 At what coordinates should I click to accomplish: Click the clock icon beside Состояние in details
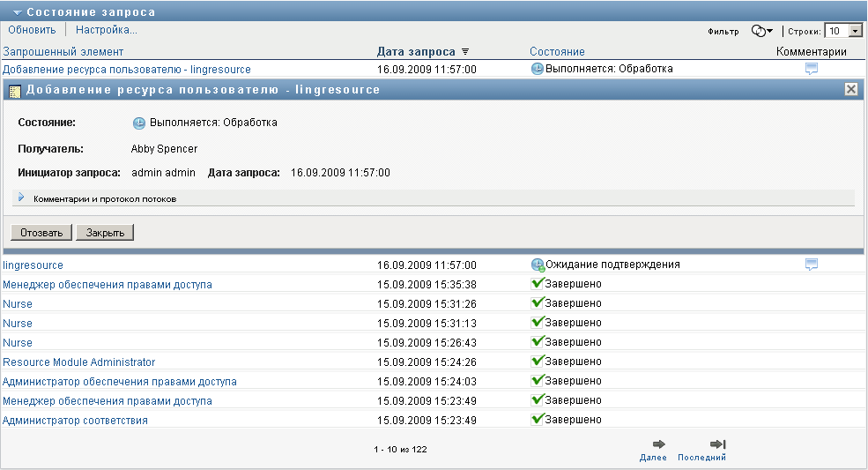[x=139, y=123]
